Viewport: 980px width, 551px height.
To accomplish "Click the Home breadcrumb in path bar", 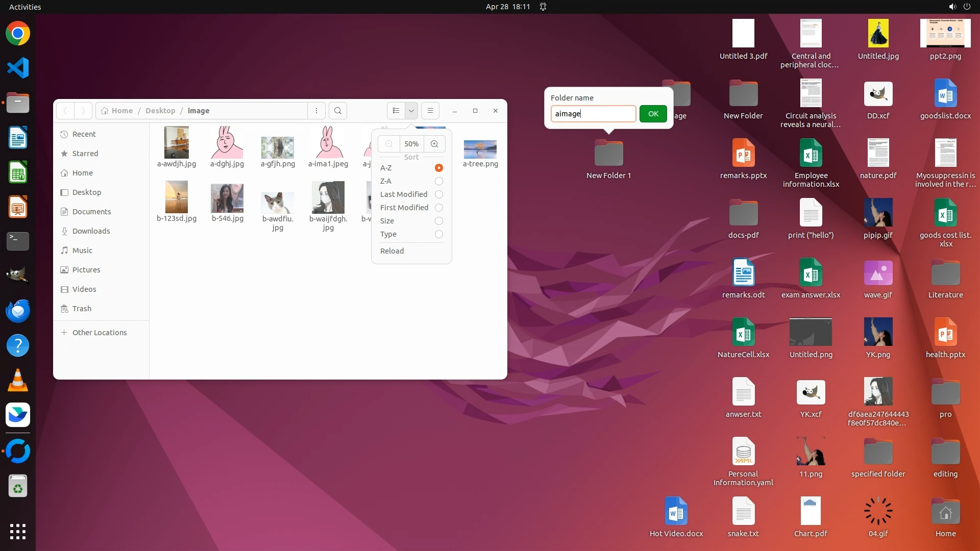I will pyautogui.click(x=122, y=111).
